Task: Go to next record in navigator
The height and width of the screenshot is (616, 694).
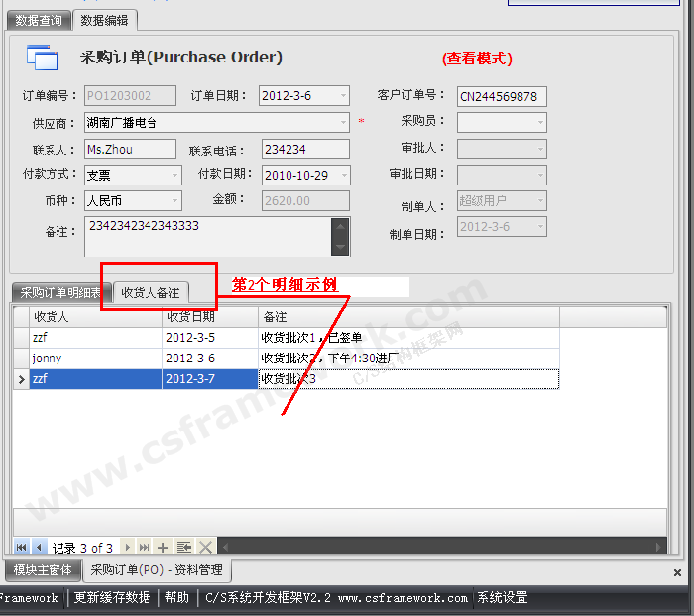Action: click(126, 547)
